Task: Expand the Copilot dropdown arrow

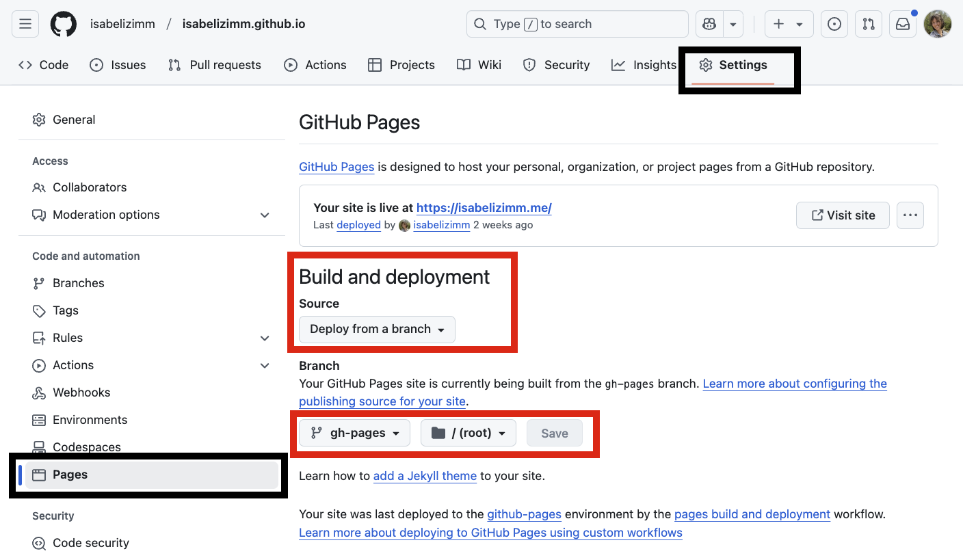Action: (733, 24)
